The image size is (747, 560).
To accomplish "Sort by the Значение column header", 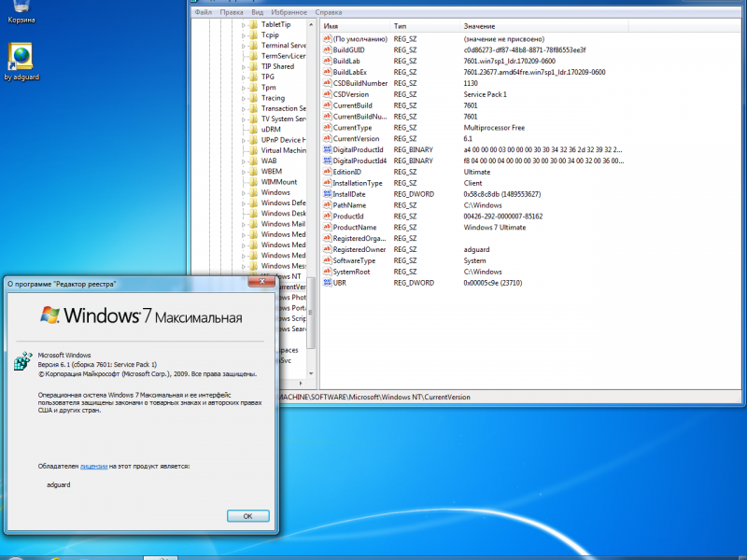I will click(544, 26).
